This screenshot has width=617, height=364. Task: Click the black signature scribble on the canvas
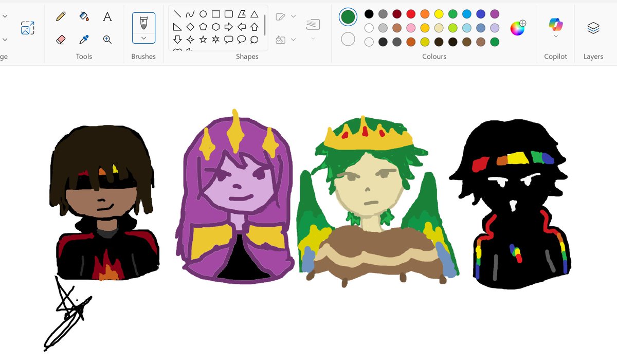pyautogui.click(x=67, y=314)
